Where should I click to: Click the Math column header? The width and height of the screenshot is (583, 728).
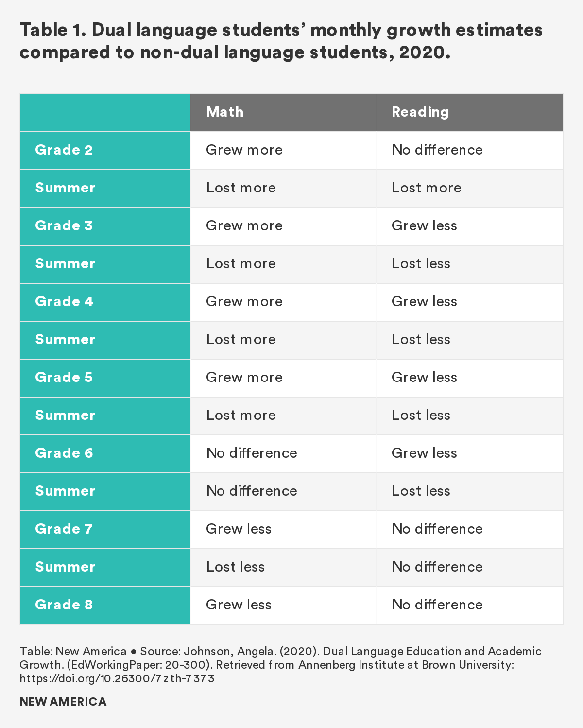[x=225, y=112]
